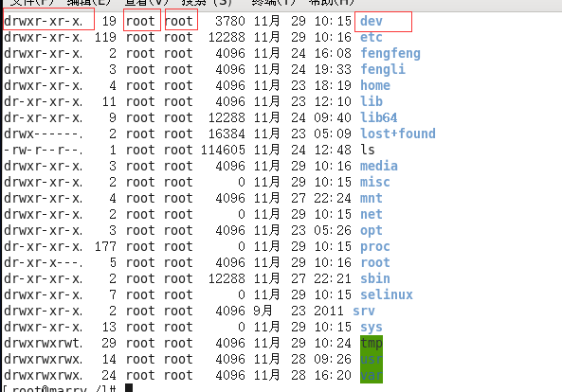562x392 pixels.
Task: Click the link count 177
Action: 105,246
